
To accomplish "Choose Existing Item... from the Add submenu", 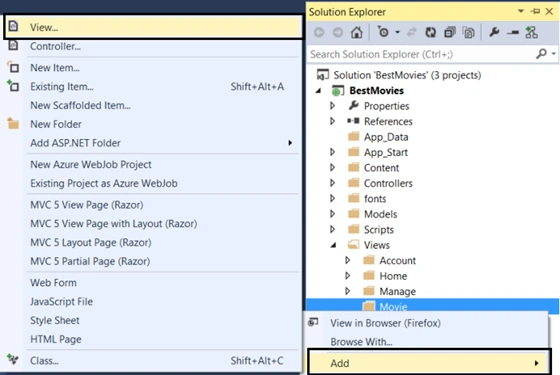I will tap(153, 86).
